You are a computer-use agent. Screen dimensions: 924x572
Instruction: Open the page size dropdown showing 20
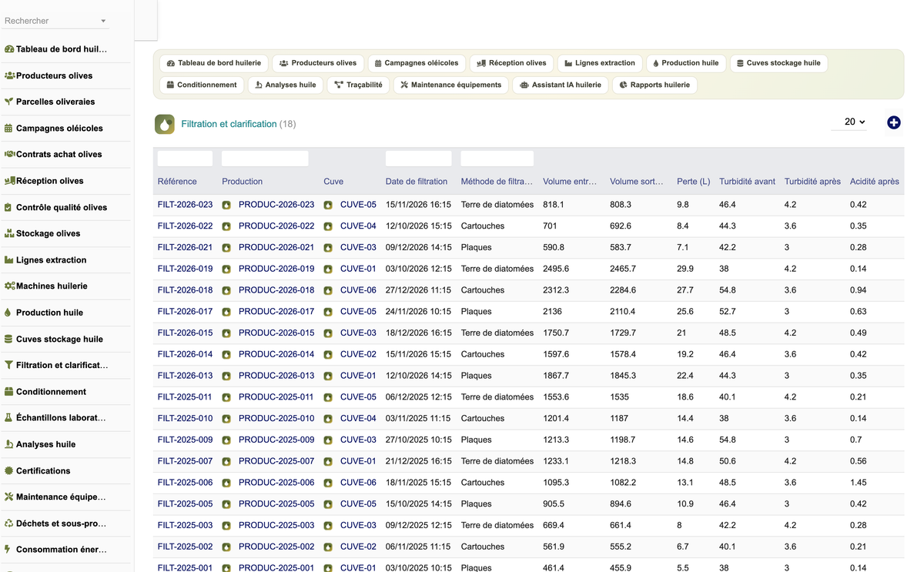point(849,122)
